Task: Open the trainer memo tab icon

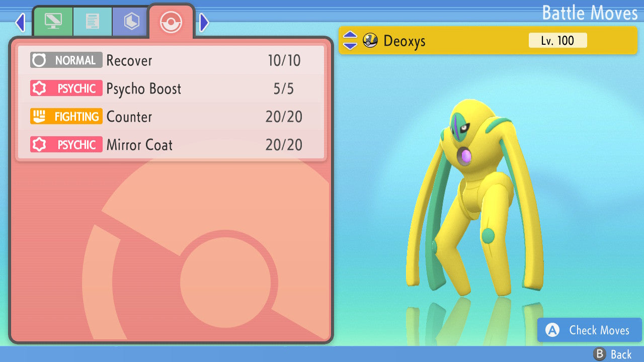Action: coord(93,21)
